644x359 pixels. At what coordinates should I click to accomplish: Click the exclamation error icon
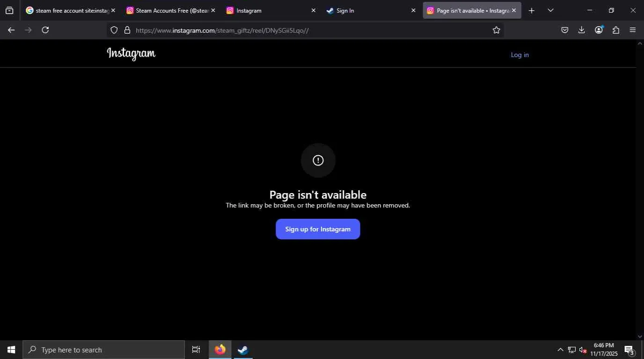318,160
